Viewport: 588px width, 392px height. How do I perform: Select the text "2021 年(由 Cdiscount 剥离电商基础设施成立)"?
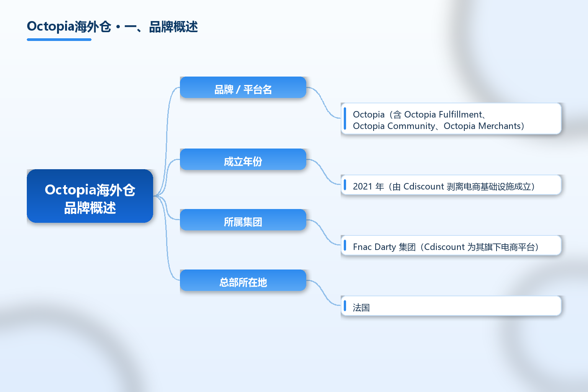point(444,186)
